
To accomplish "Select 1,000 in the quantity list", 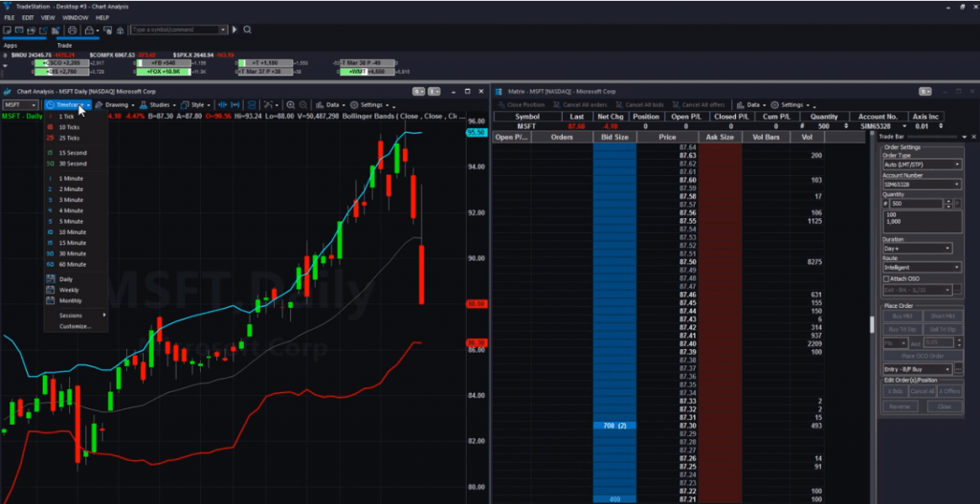I will (x=895, y=221).
